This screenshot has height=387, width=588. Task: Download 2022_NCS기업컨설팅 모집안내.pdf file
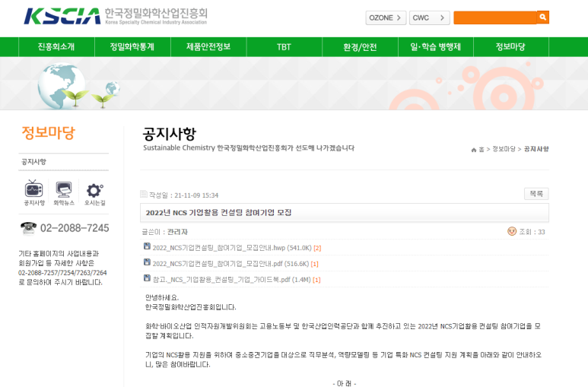[x=230, y=264]
